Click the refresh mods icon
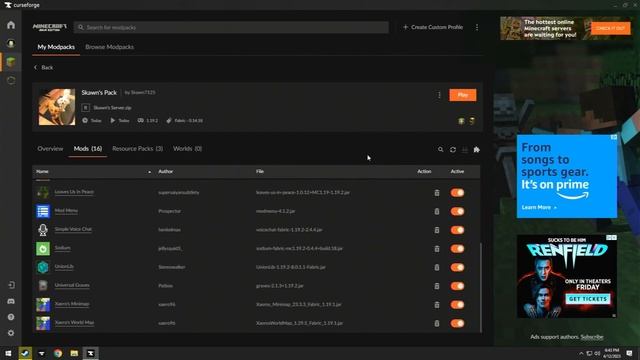Screen dimensions: 640x360 (453, 150)
